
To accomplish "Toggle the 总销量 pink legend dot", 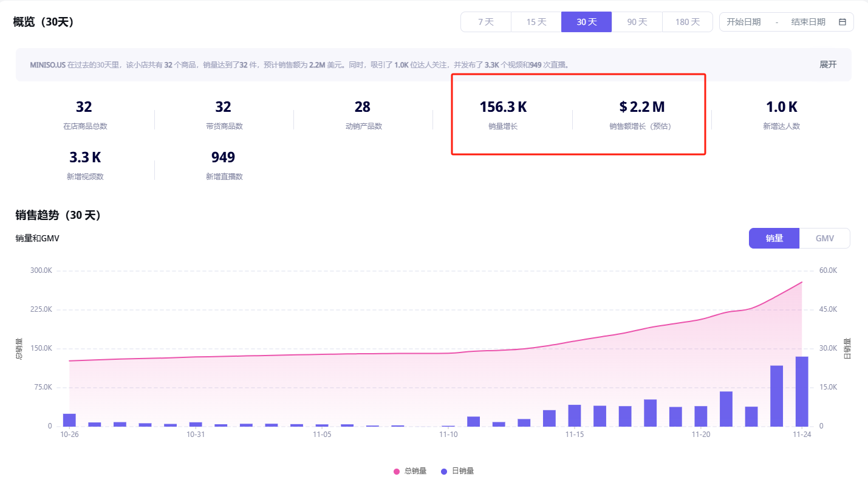I will point(397,471).
